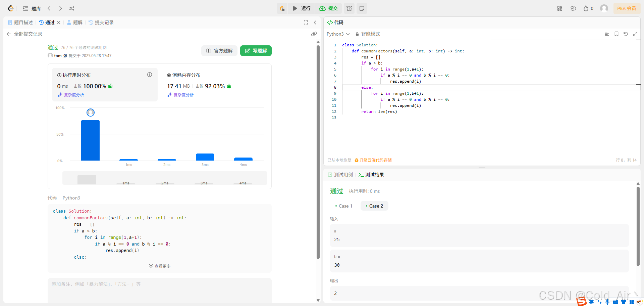Copy submission link via the chain icon
Image resolution: width=644 pixels, height=306 pixels.
tap(314, 34)
